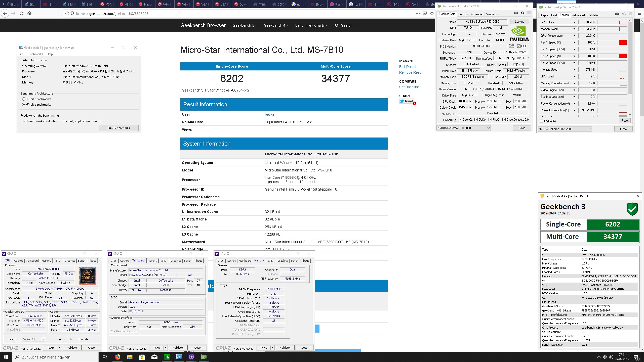Click the Set Baseline link

[x=409, y=87]
